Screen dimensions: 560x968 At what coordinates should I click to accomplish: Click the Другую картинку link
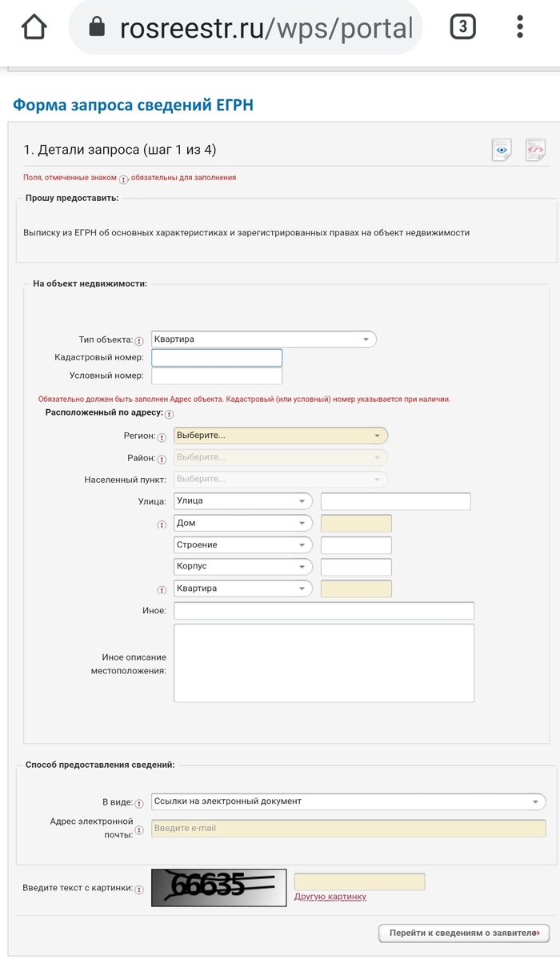[x=330, y=897]
